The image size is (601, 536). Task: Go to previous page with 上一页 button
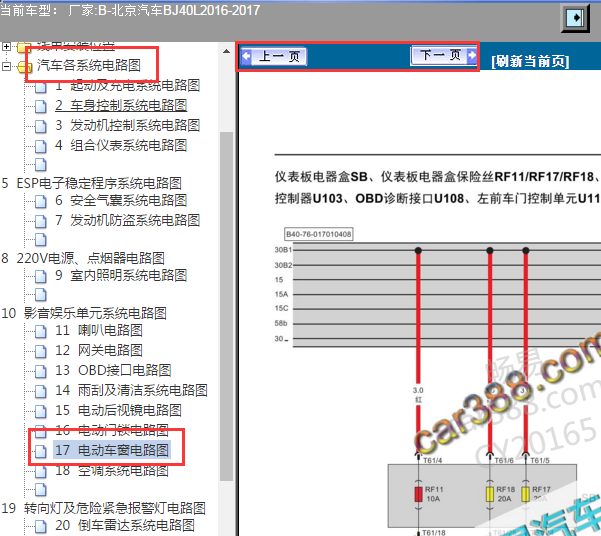click(274, 57)
